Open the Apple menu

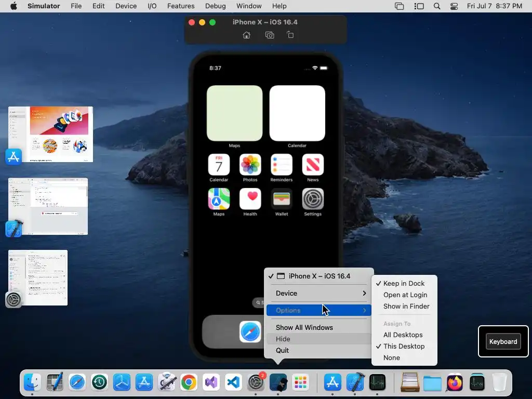[x=14, y=6]
